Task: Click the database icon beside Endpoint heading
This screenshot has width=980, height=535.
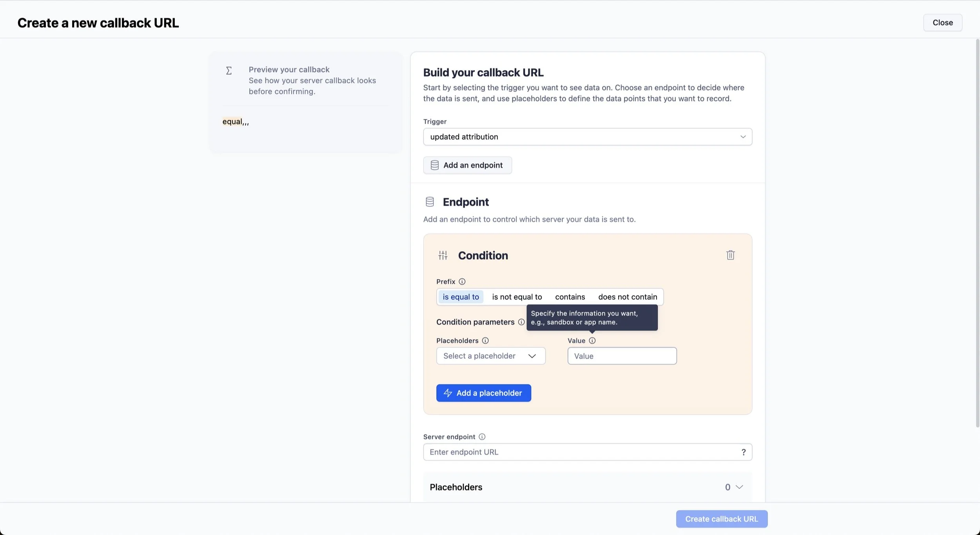Action: pyautogui.click(x=430, y=201)
